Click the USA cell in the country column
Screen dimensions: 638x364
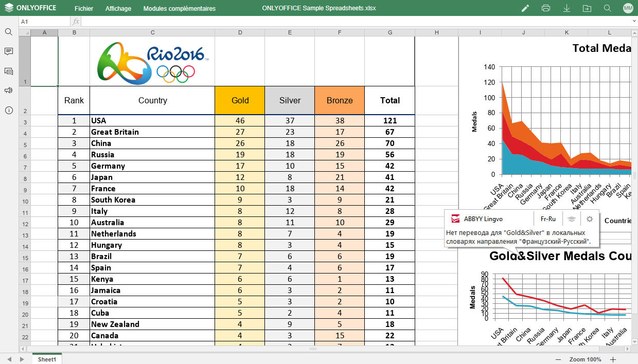[152, 121]
